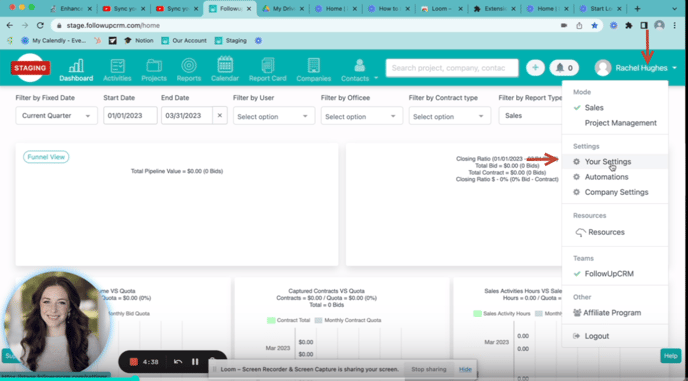Open the browser extensions puzzle icon
Screen dimensions: 688x381
click(x=629, y=25)
